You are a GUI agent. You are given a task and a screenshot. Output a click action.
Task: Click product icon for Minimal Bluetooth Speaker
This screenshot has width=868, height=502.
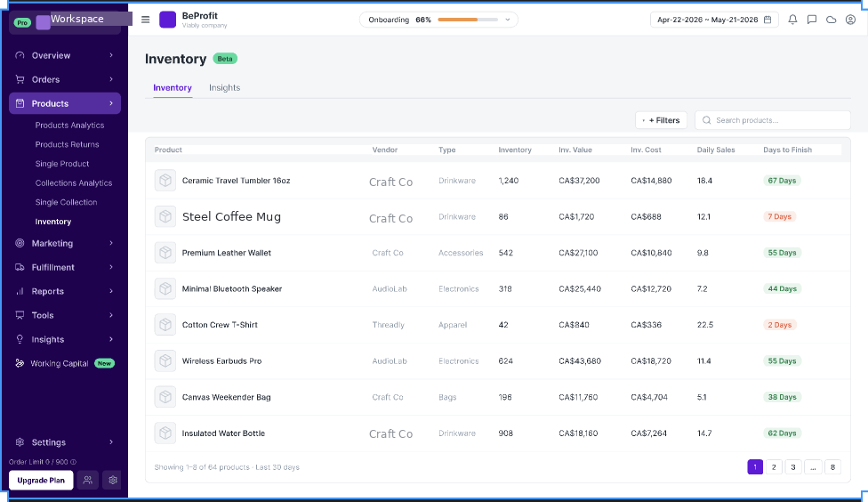point(165,288)
